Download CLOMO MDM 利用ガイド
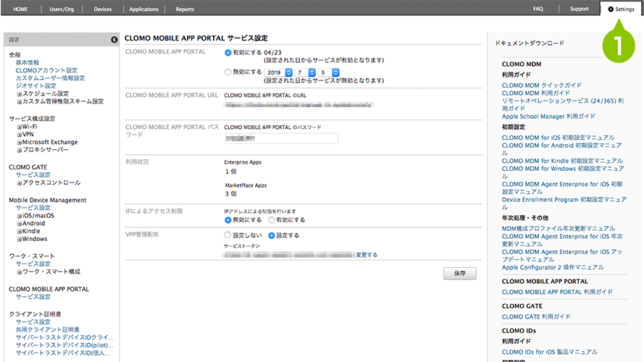 pos(536,93)
